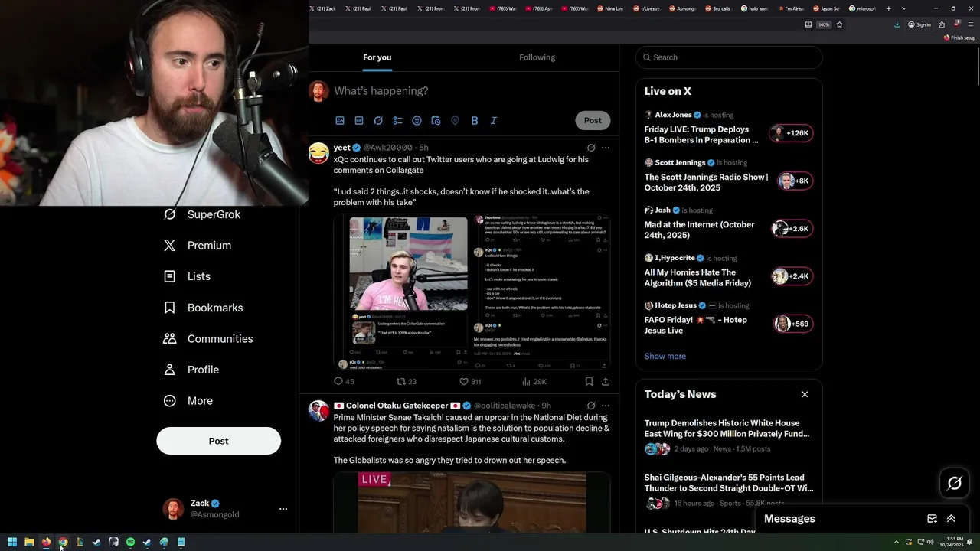Viewport: 980px width, 551px height.
Task: Click the Grok icon in the composer toolbar
Action: [x=378, y=120]
